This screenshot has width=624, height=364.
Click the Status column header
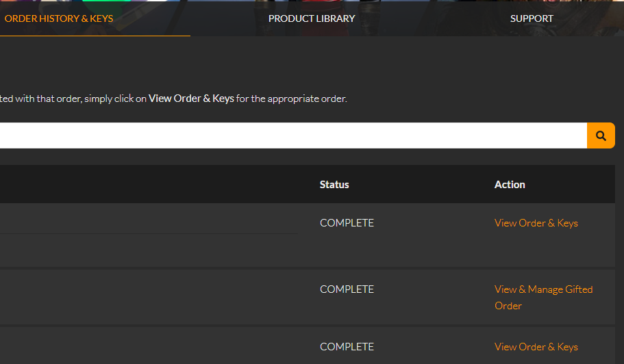[334, 185]
